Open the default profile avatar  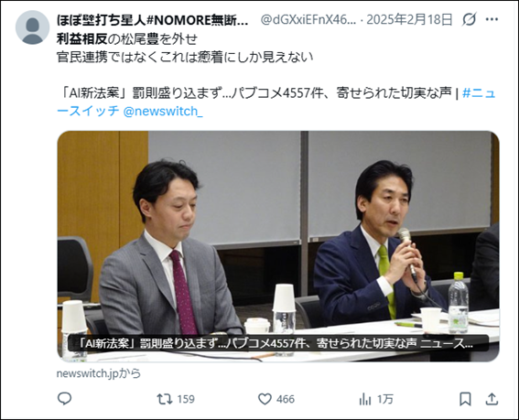click(32, 27)
